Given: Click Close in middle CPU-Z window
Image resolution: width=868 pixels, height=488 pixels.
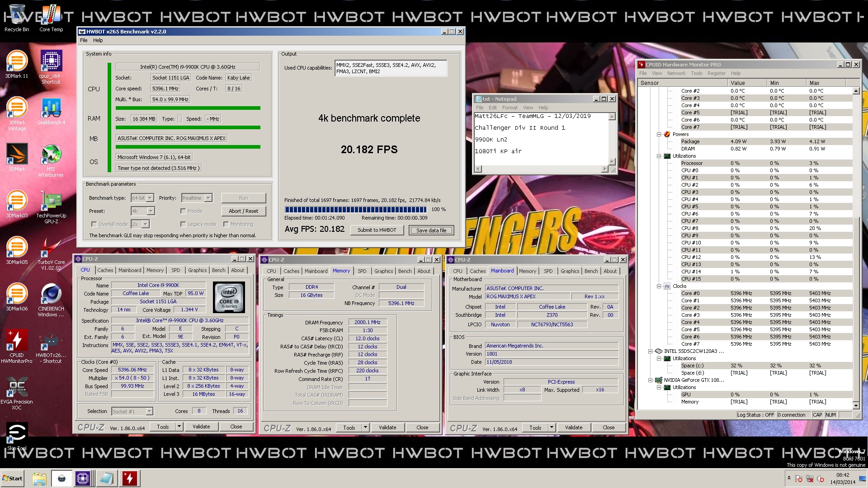Looking at the screenshot, I should pos(422,427).
